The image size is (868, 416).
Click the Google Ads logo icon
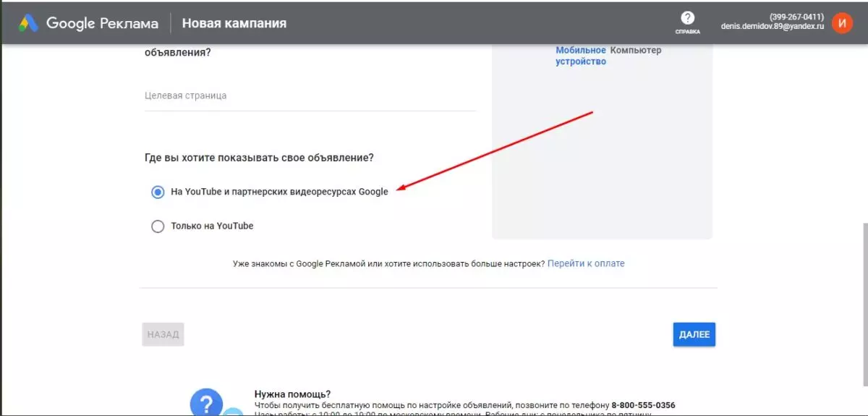pos(28,23)
